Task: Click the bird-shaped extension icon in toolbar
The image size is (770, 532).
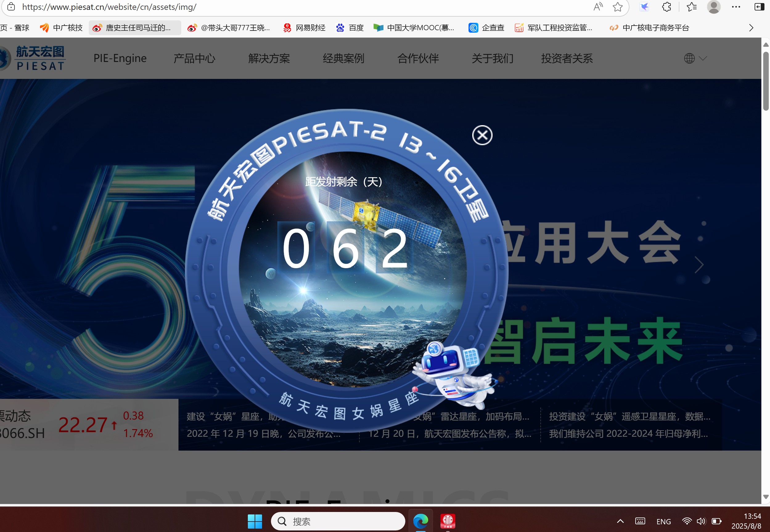Action: (x=644, y=7)
